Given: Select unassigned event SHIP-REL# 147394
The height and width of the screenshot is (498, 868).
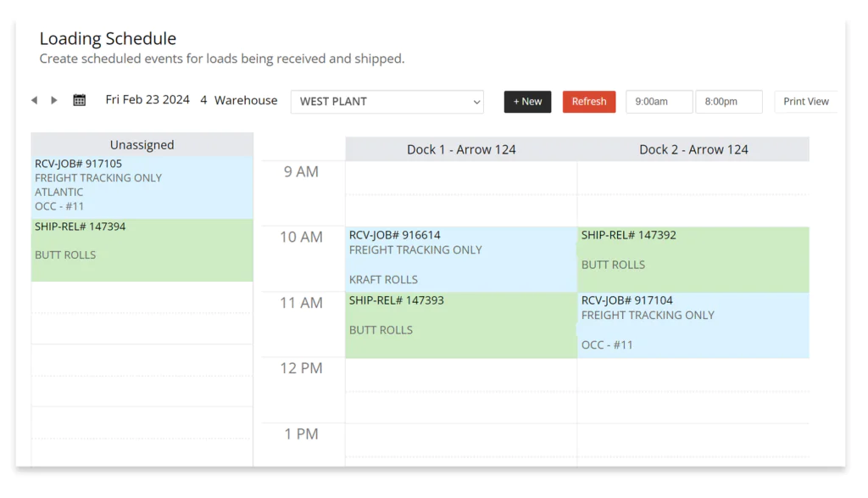Looking at the screenshot, I should (142, 250).
